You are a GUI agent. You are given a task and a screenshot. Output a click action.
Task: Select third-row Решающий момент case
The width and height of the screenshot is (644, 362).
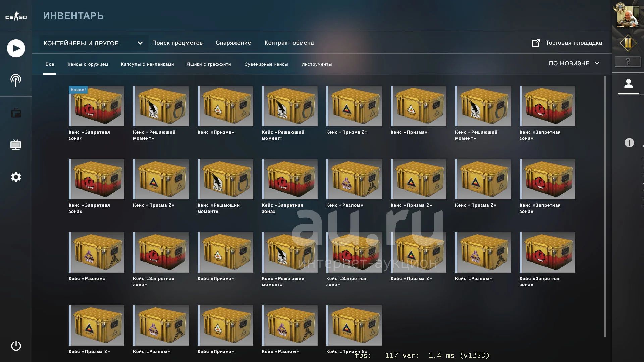tap(290, 252)
